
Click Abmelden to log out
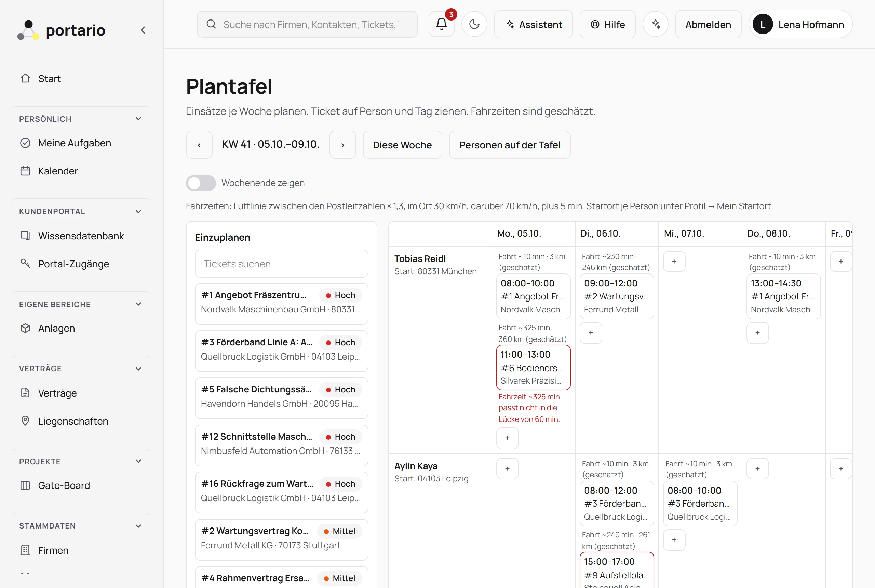coord(708,24)
